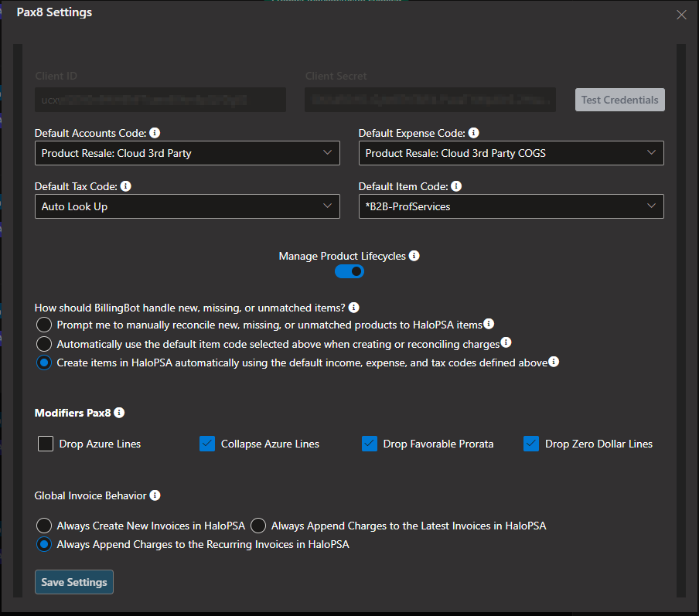Viewport: 699px width, 616px height.
Task: Click info icon next to Default Tax Code
Action: point(126,185)
